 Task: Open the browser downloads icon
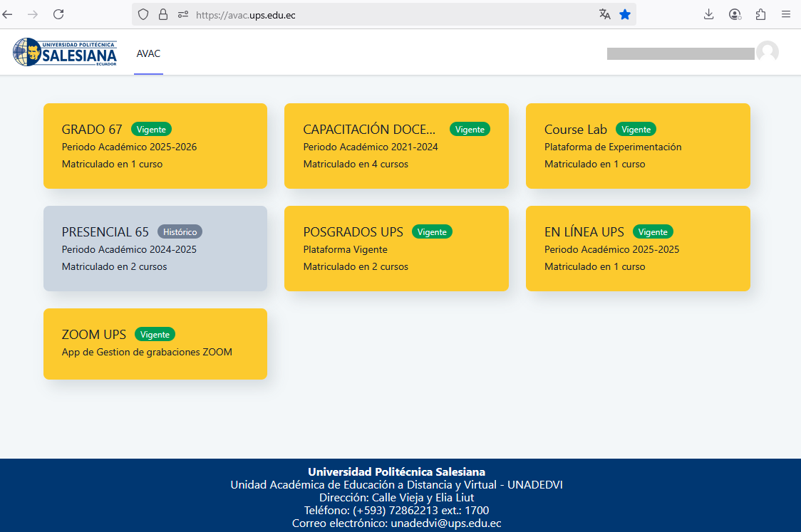[708, 14]
